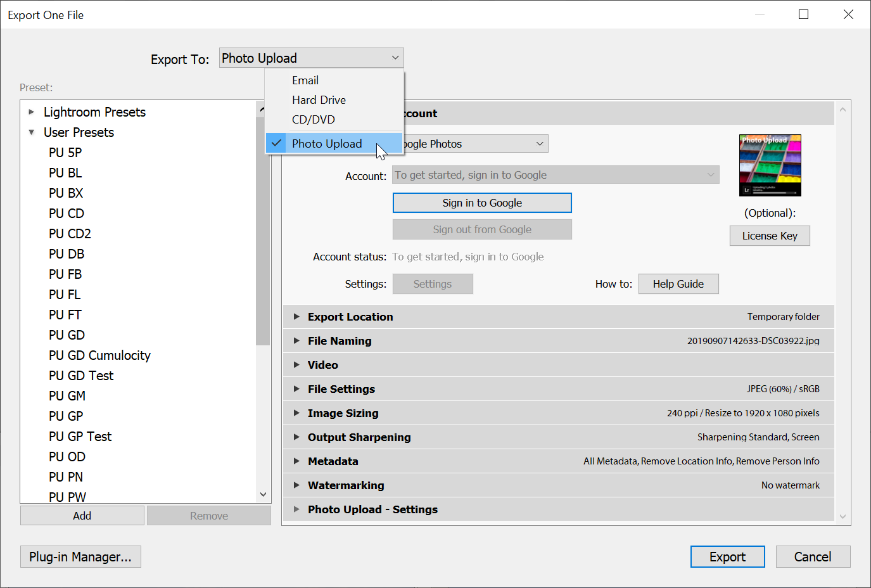Choose Hard Drive in the dropdown list
Image resolution: width=871 pixels, height=588 pixels.
[319, 100]
